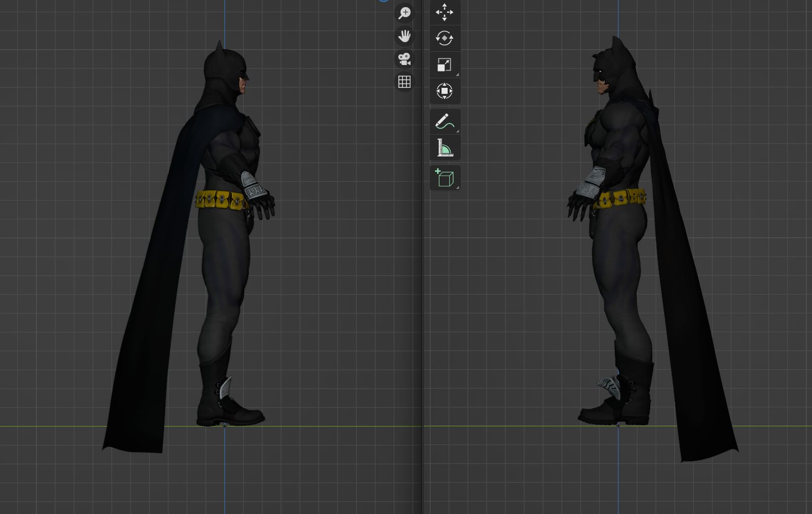Switch perspective/orthographic with the grid icon

pos(404,82)
